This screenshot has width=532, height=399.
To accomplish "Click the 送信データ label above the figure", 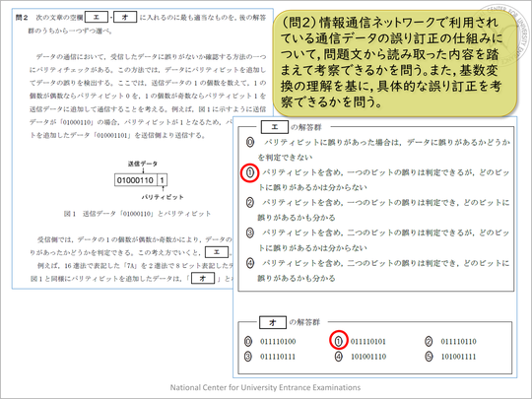I will pos(143,164).
